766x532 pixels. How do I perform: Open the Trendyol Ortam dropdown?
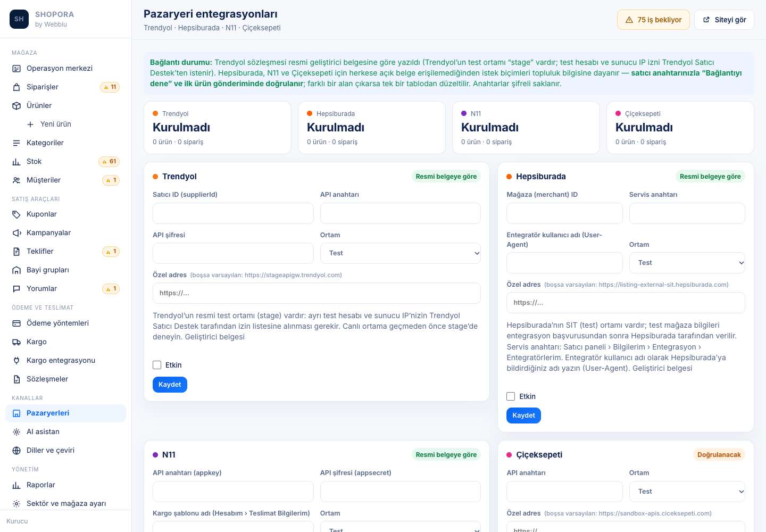coord(401,253)
